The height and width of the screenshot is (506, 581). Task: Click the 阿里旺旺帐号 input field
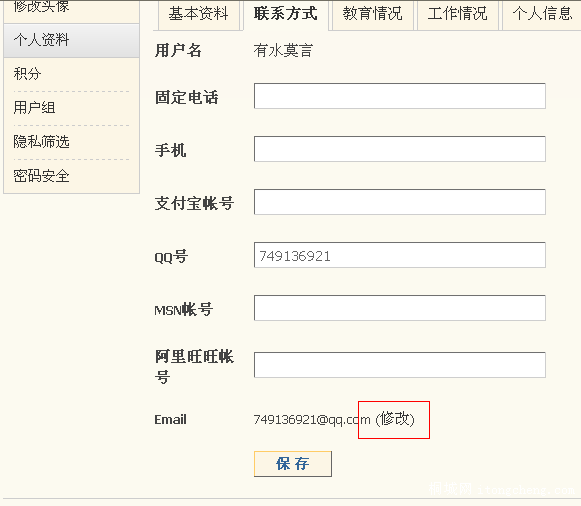pyautogui.click(x=400, y=365)
